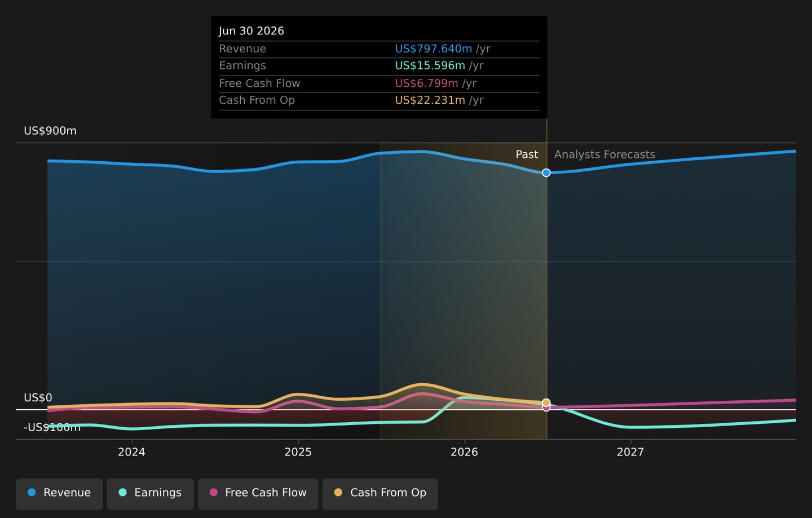Click the pink Free Cash Flow legend dot
Image resolution: width=812 pixels, height=518 pixels.
[213, 493]
